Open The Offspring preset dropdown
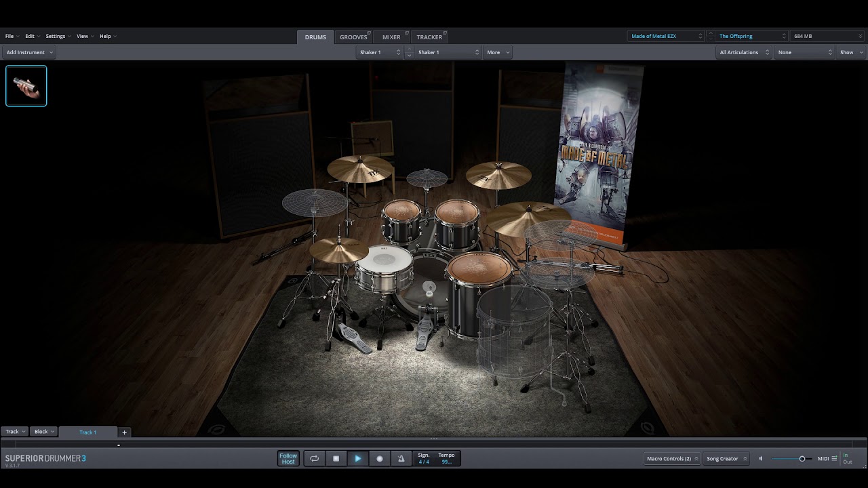868x488 pixels. point(752,36)
